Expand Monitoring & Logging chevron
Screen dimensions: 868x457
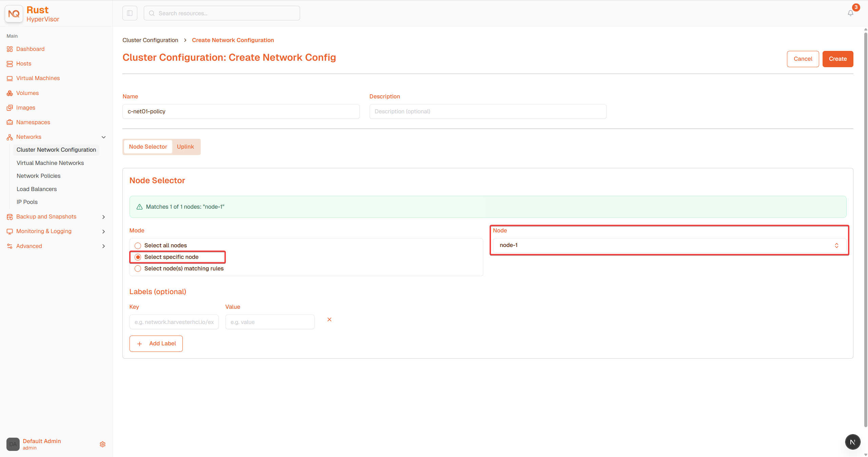[x=104, y=231]
